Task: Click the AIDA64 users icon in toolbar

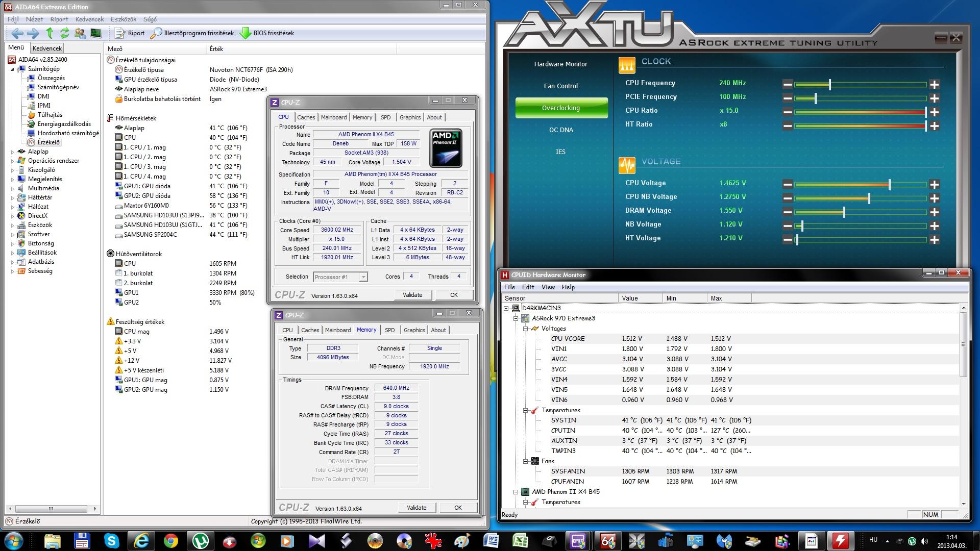Action: (80, 33)
